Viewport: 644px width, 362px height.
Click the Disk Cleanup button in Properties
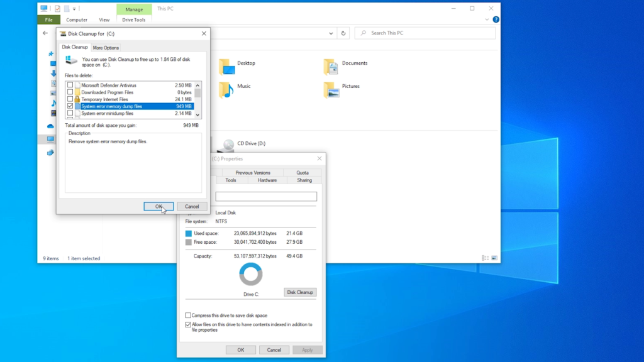pyautogui.click(x=300, y=292)
